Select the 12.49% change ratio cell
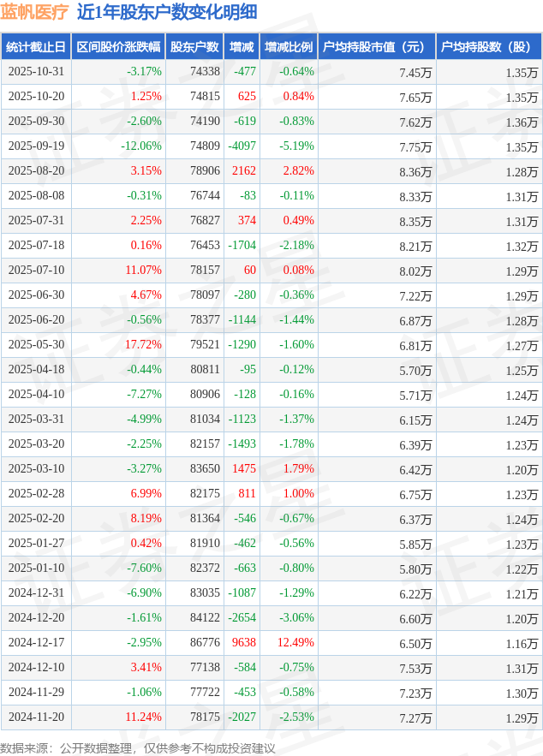543x756 pixels. (x=295, y=642)
